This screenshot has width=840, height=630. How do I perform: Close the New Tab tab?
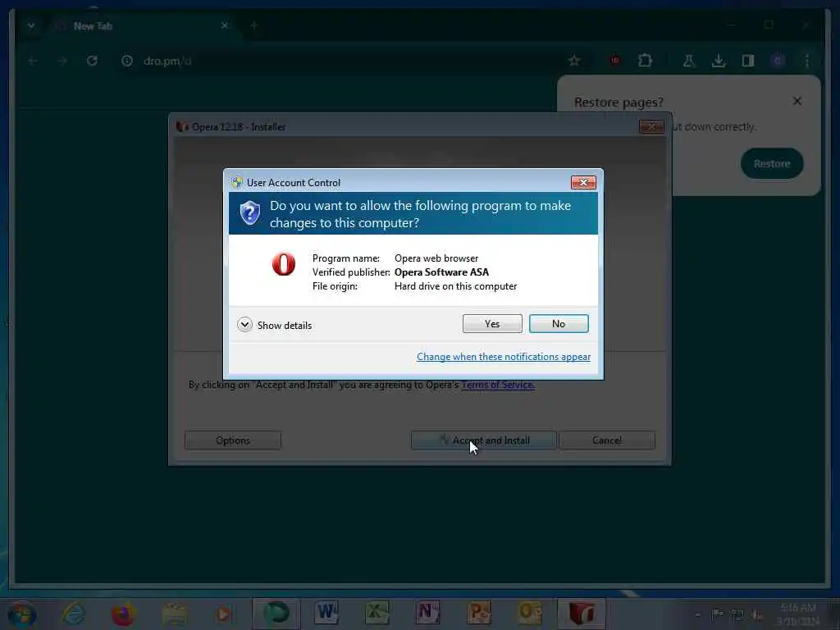(225, 25)
